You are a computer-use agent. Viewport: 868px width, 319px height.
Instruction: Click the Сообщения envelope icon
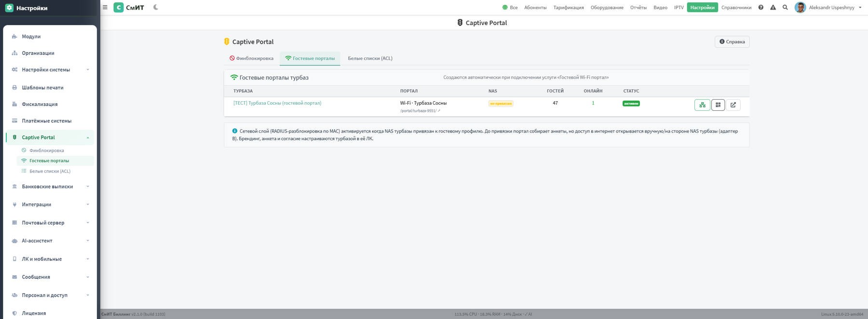[x=14, y=277]
